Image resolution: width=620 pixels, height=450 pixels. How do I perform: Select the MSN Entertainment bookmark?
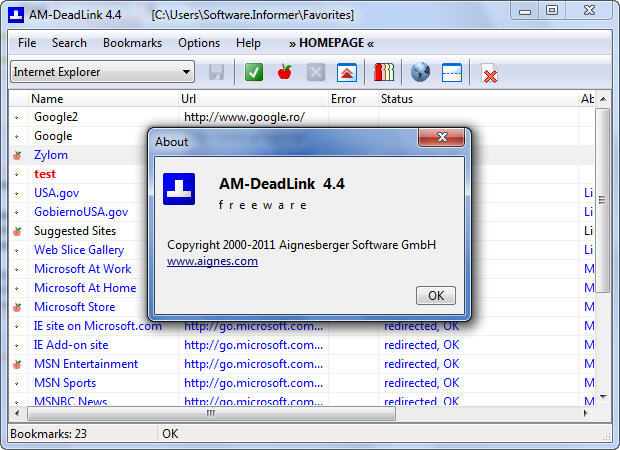tap(86, 364)
